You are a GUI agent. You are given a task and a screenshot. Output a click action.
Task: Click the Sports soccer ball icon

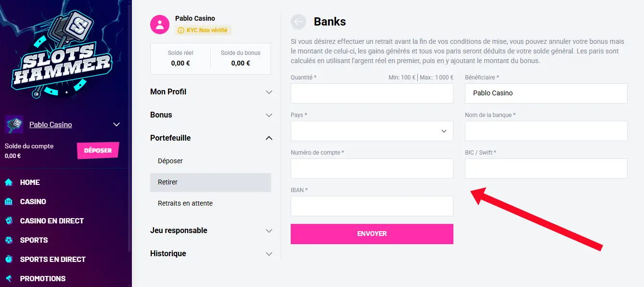tap(9, 240)
